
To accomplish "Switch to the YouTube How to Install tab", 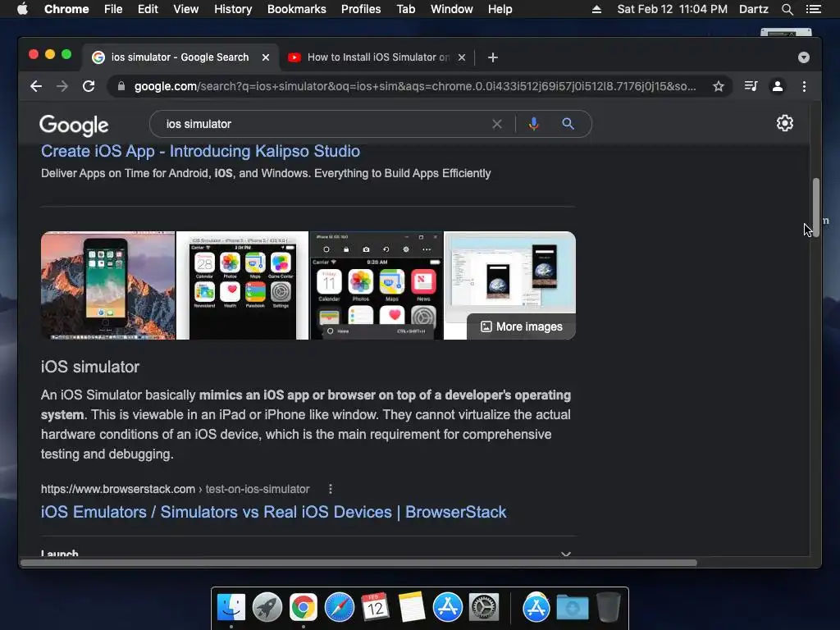I will (x=377, y=57).
